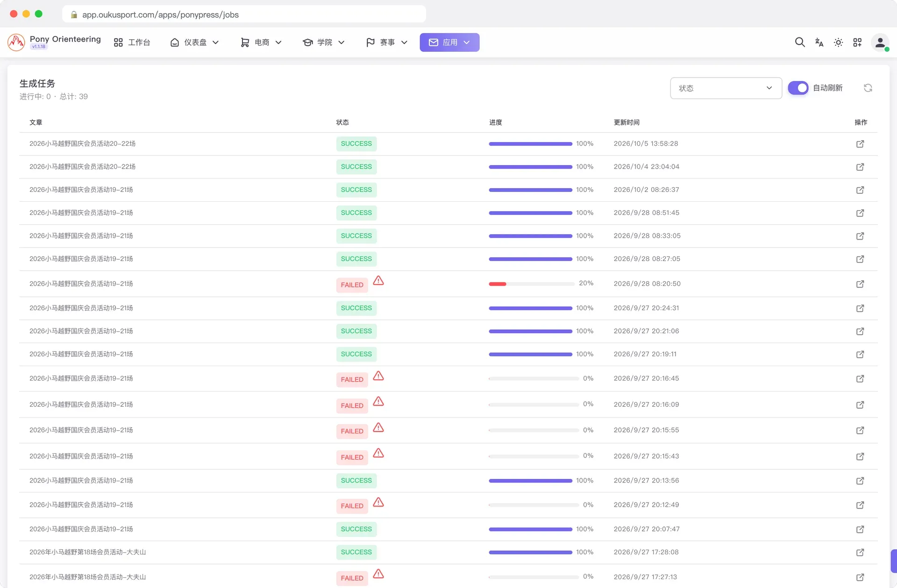Select the 2026/9/27 20:15:43 timestamp
This screenshot has height=588, width=897.
click(x=646, y=456)
